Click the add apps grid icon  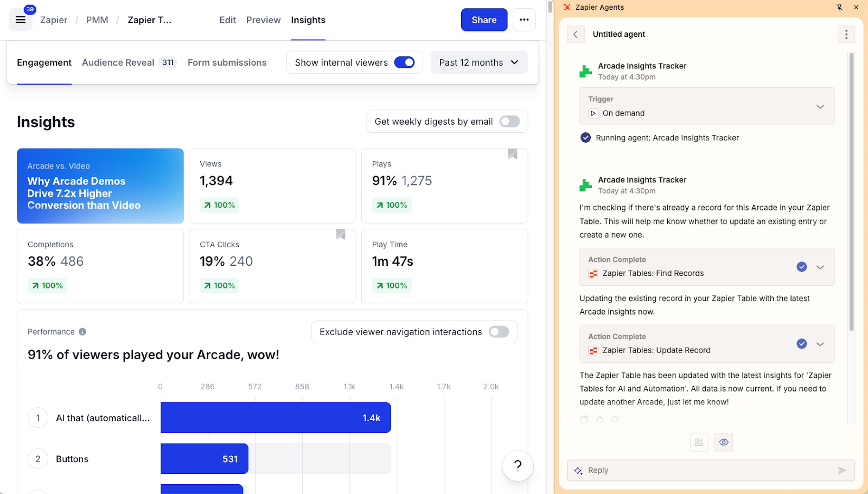(x=699, y=442)
